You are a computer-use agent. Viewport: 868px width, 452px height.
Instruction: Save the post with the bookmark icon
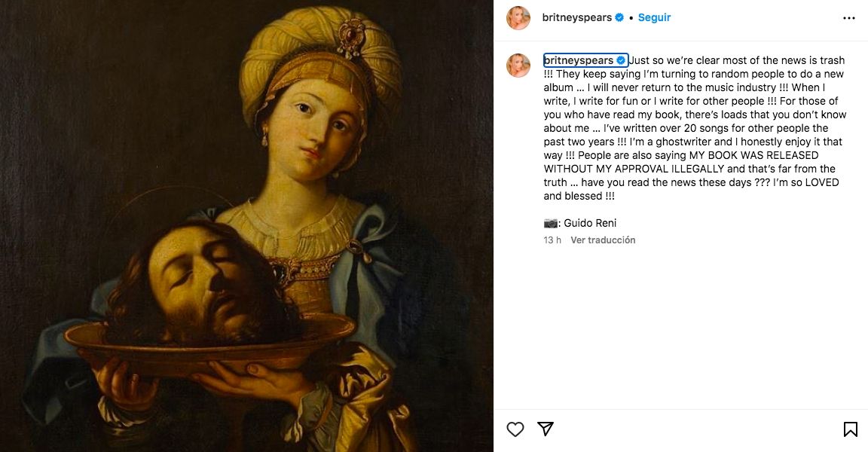click(x=850, y=429)
